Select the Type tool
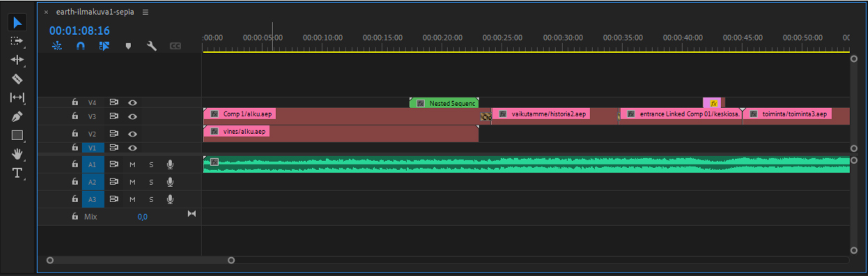The image size is (868, 276). click(x=17, y=173)
